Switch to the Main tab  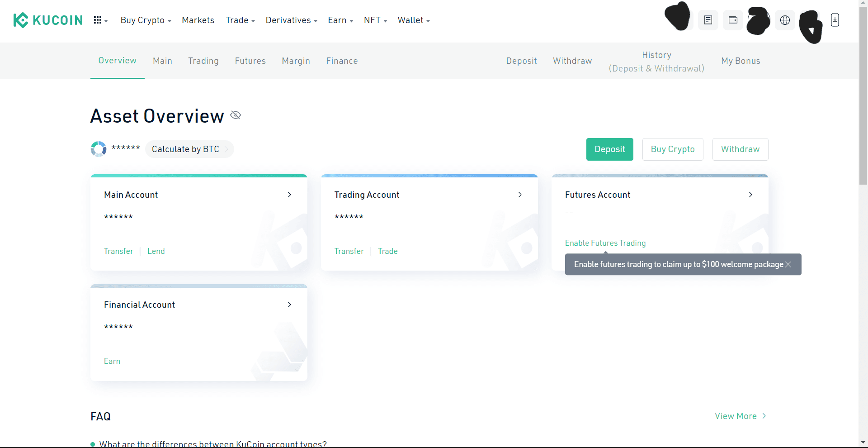click(162, 61)
